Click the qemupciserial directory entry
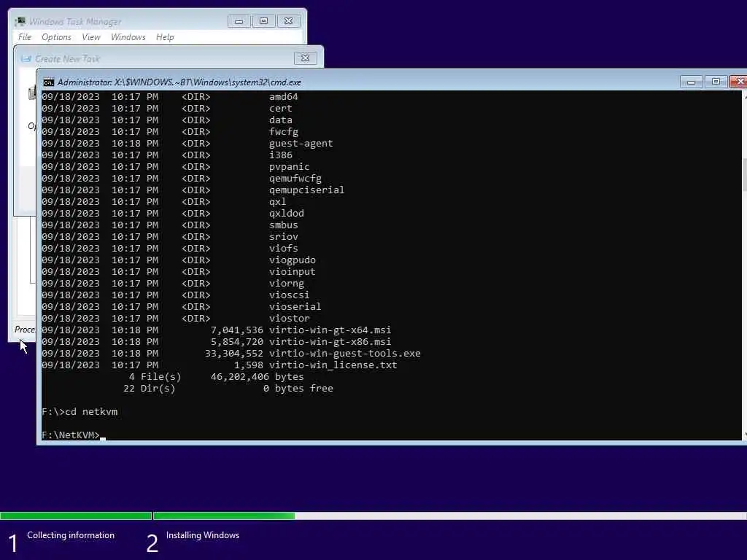Image resolution: width=747 pixels, height=560 pixels. pos(306,190)
